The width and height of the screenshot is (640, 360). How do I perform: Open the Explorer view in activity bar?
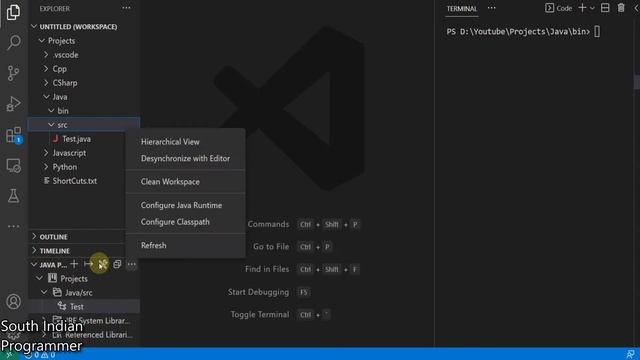pyautogui.click(x=13, y=12)
